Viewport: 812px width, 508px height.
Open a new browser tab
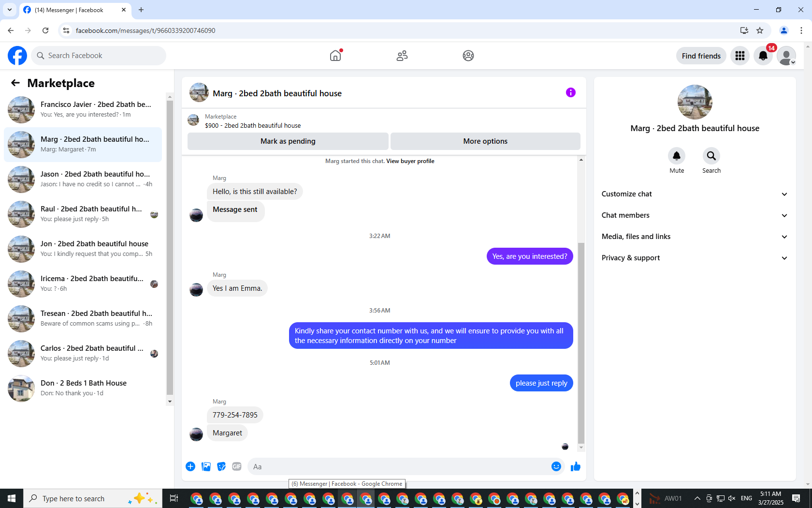(x=141, y=10)
